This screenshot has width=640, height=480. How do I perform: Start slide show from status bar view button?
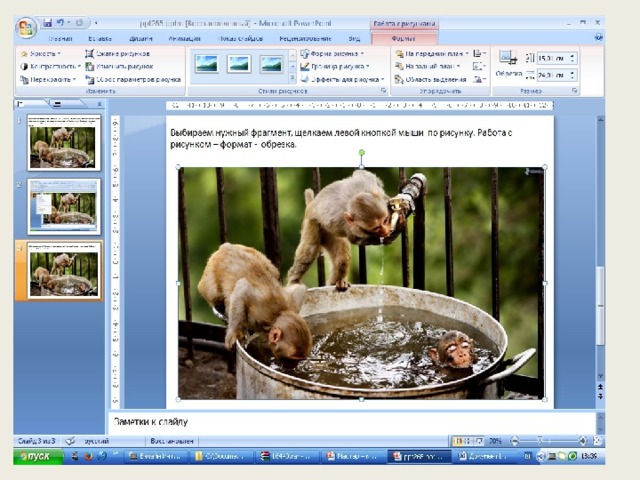tap(479, 441)
